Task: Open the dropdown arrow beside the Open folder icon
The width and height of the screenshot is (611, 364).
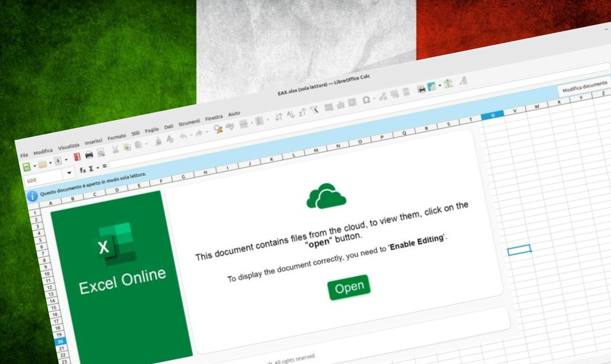Action: 50,163
